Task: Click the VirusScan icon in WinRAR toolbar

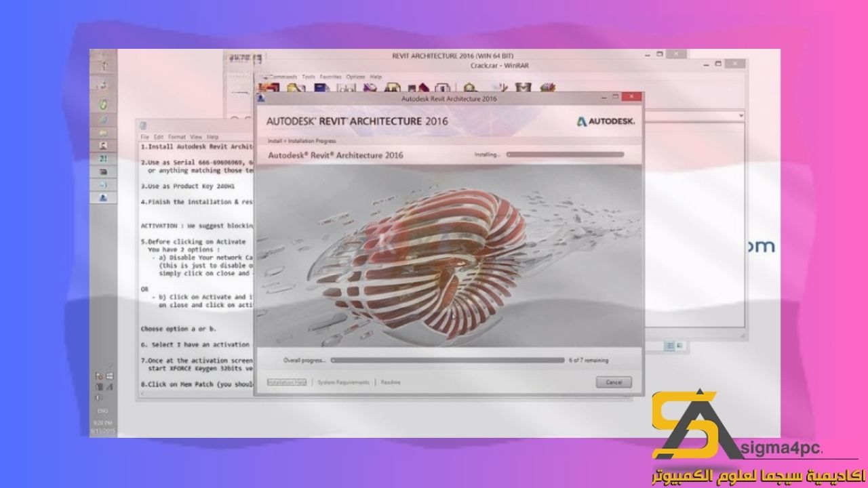Action: pos(471,87)
